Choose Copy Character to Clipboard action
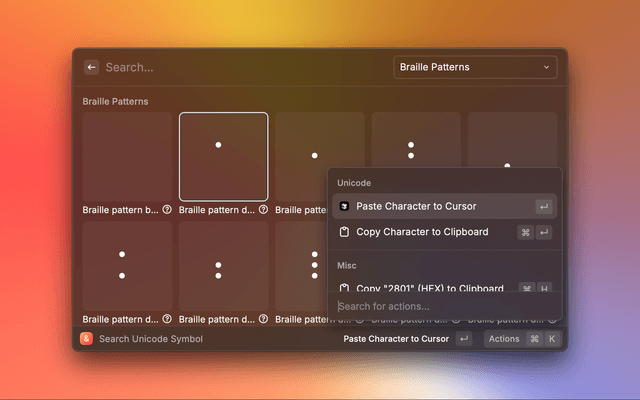 click(422, 232)
